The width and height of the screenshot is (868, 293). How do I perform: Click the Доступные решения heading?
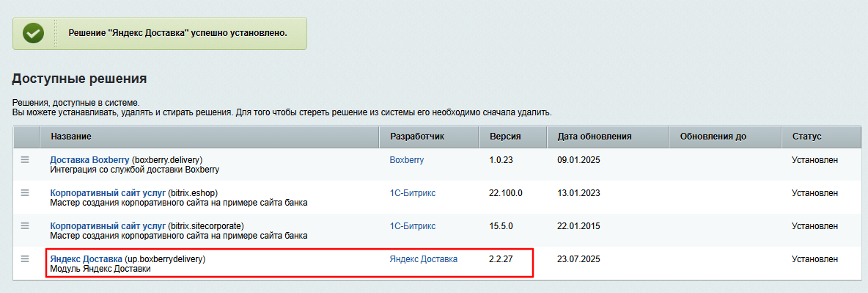pyautogui.click(x=79, y=79)
